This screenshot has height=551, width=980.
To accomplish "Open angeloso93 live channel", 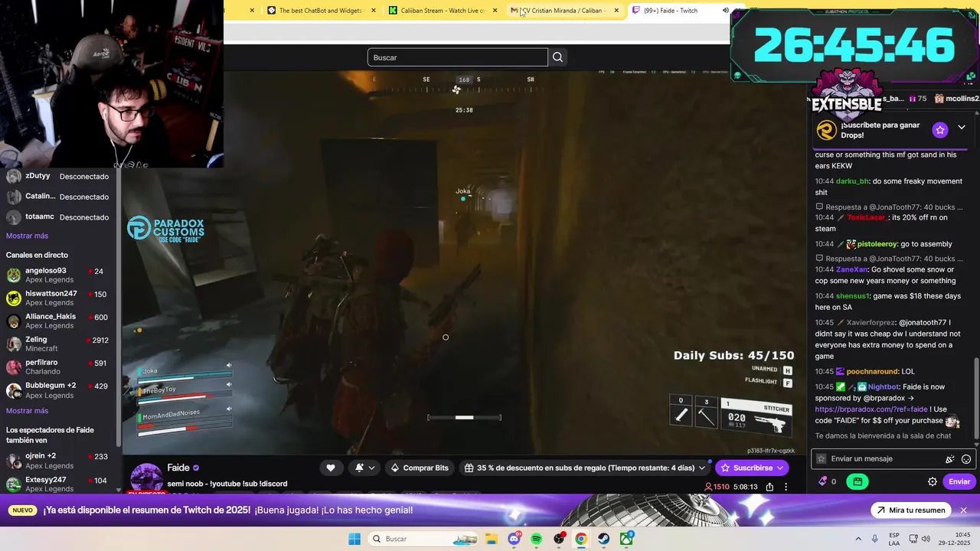I will [57, 275].
